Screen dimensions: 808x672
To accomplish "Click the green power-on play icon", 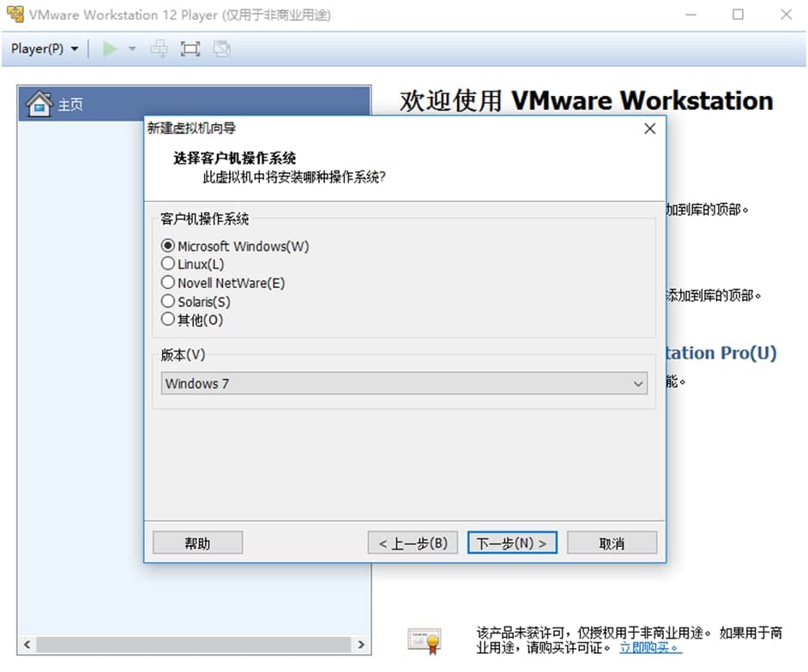I will 109,49.
